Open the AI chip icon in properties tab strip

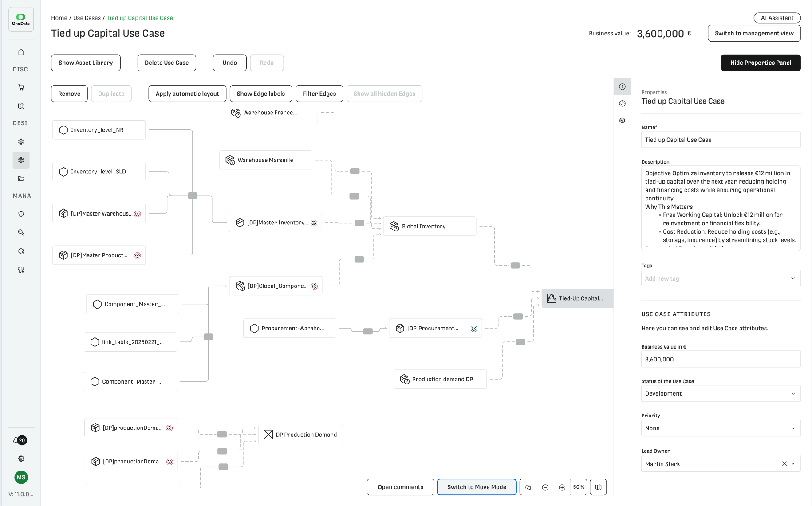622,121
